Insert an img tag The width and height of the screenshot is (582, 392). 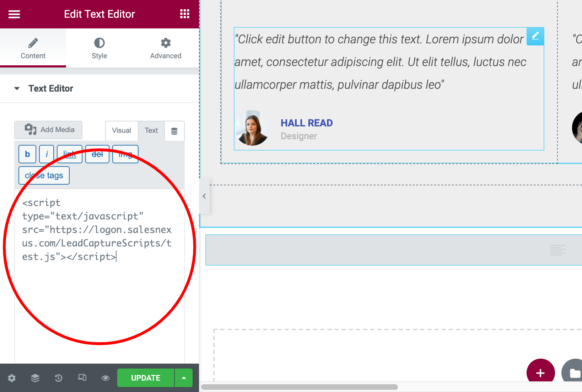(125, 154)
